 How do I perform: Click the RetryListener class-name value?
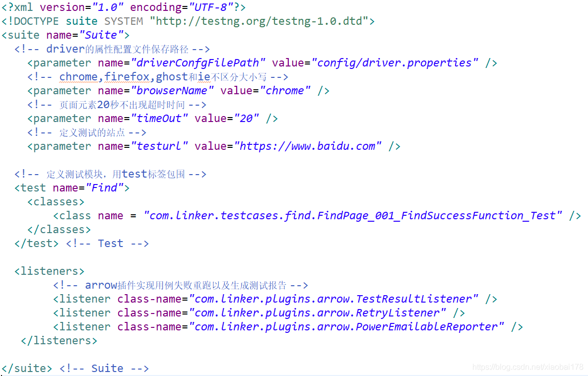(x=318, y=313)
